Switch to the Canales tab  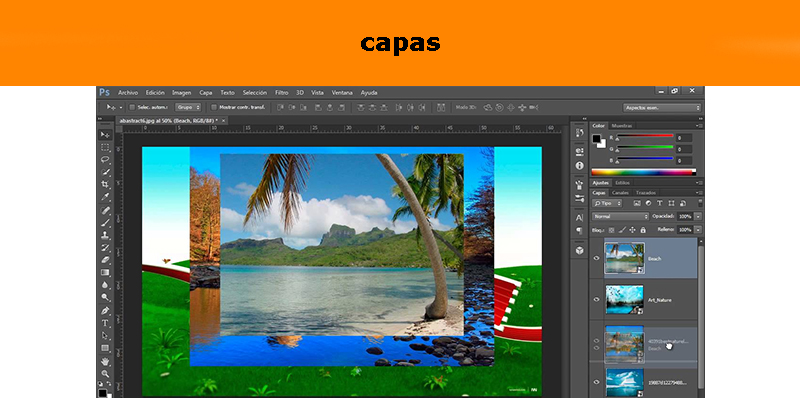[x=620, y=193]
